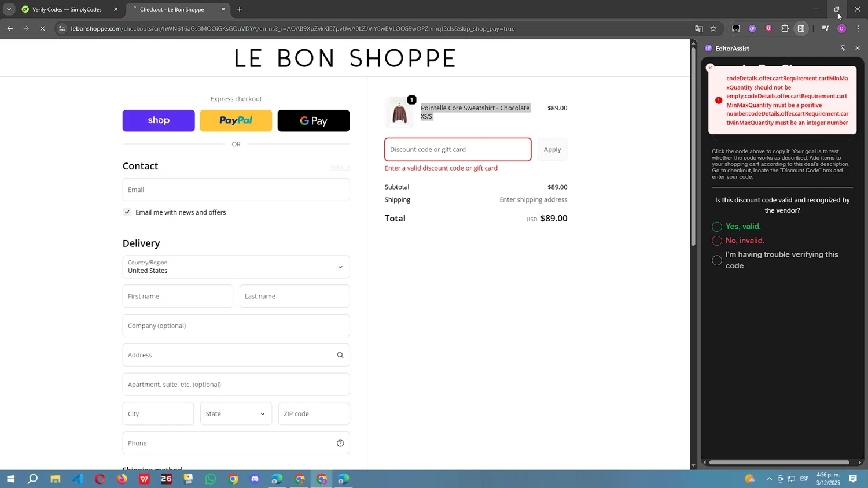Image resolution: width=868 pixels, height=488 pixels.
Task: Toggle the browser side panel icon
Action: pos(801,28)
